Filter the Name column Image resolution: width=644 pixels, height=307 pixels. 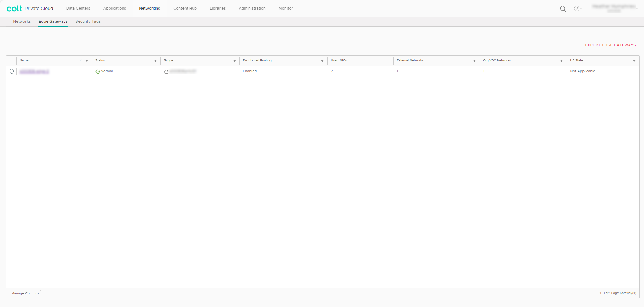click(x=87, y=61)
